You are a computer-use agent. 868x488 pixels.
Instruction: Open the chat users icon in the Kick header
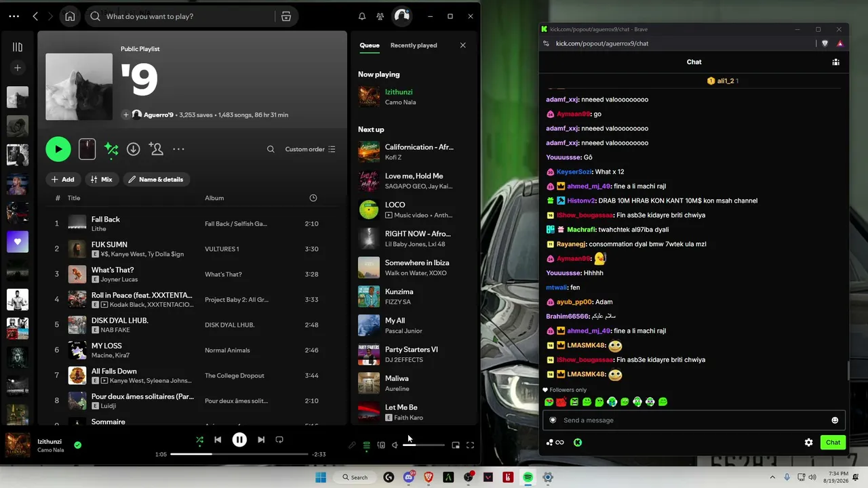coord(836,62)
